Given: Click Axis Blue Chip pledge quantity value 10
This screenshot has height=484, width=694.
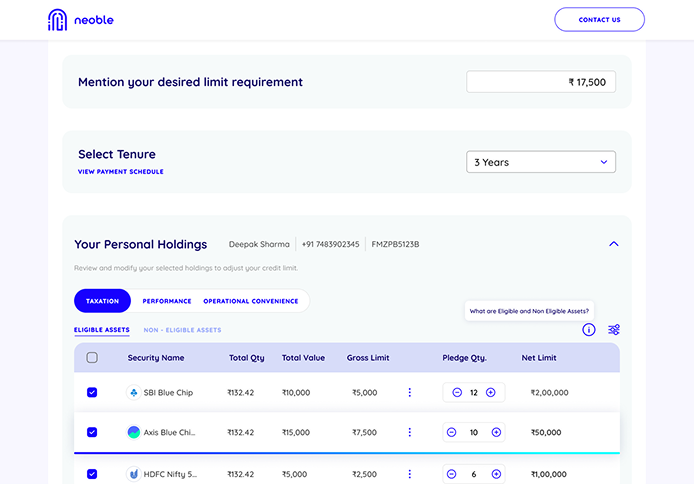Looking at the screenshot, I should (474, 432).
